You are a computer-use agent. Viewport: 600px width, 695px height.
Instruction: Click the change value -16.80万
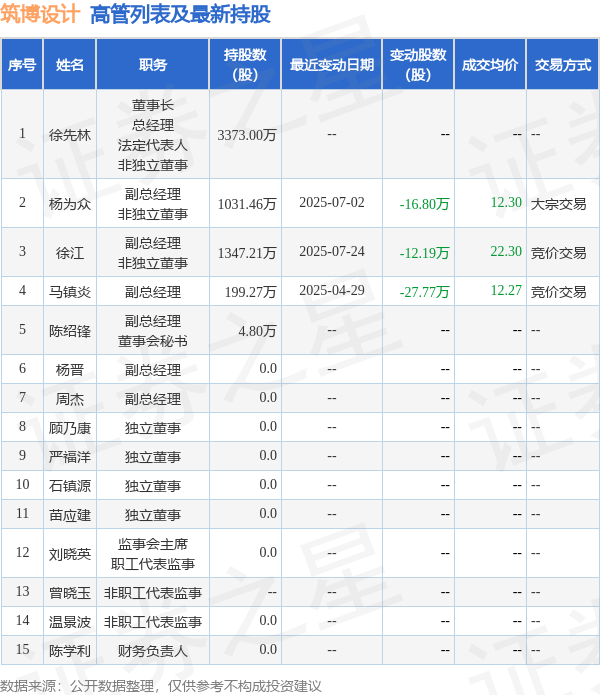click(x=424, y=204)
